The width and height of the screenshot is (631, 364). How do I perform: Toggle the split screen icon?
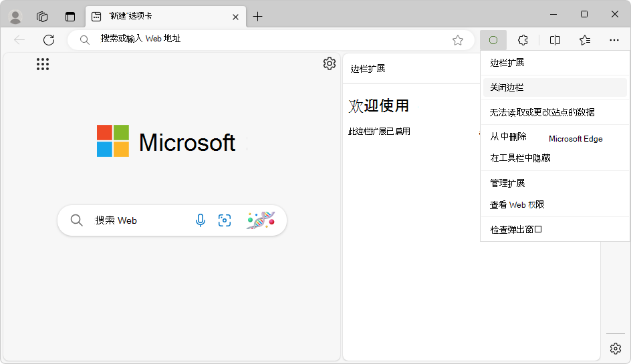555,40
